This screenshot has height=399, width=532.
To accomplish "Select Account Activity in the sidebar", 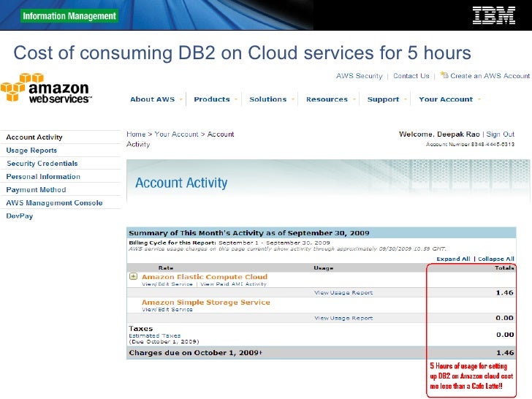I will click(x=34, y=137).
